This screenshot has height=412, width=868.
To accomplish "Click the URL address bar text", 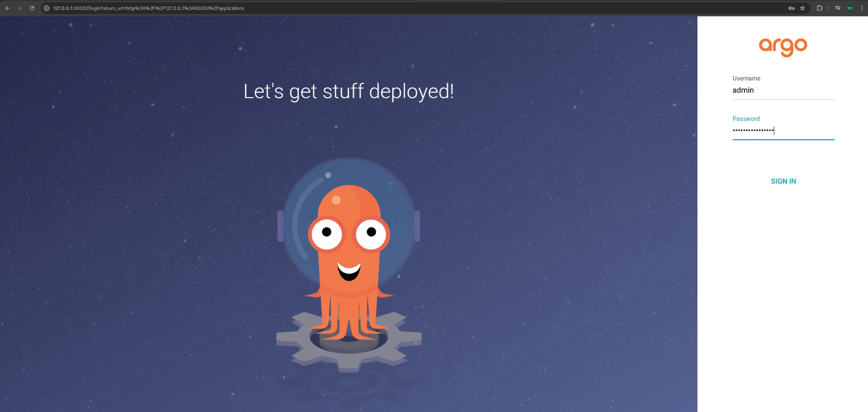I will pyautogui.click(x=148, y=8).
